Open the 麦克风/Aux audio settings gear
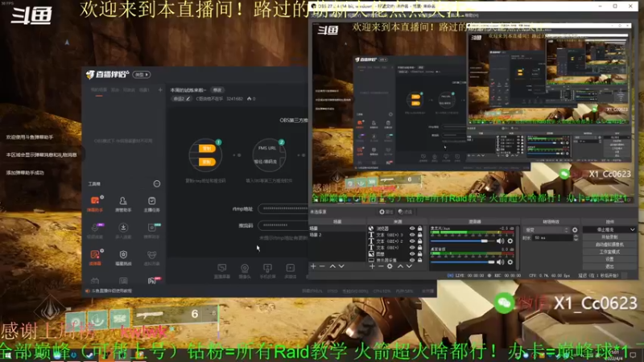Viewport: 644px width, 362px height. [510, 241]
